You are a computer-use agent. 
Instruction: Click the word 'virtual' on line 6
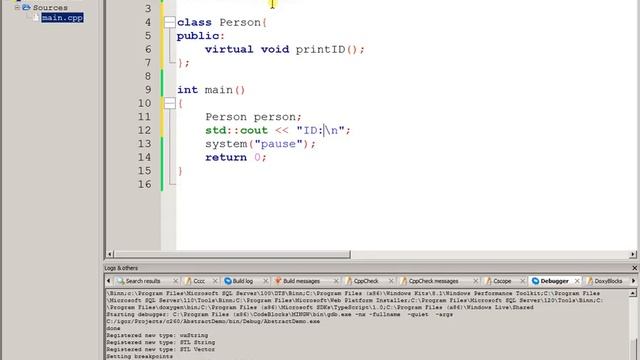pos(229,49)
